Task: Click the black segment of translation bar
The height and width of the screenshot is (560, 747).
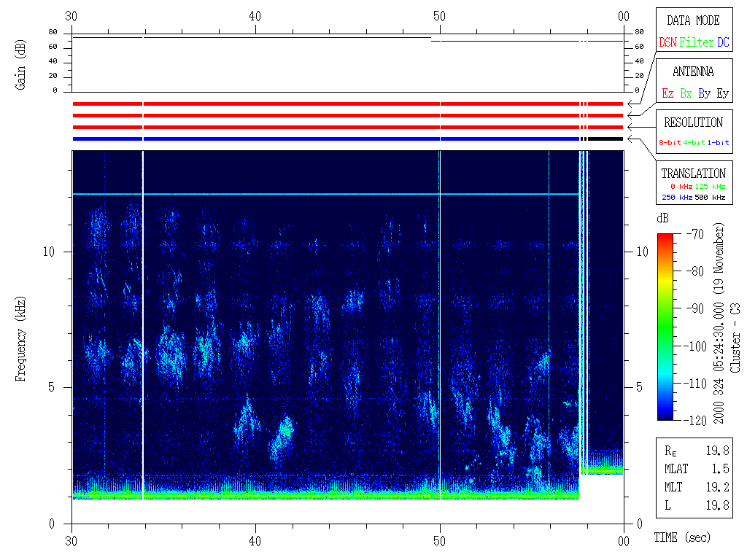Action: pyautogui.click(x=605, y=139)
